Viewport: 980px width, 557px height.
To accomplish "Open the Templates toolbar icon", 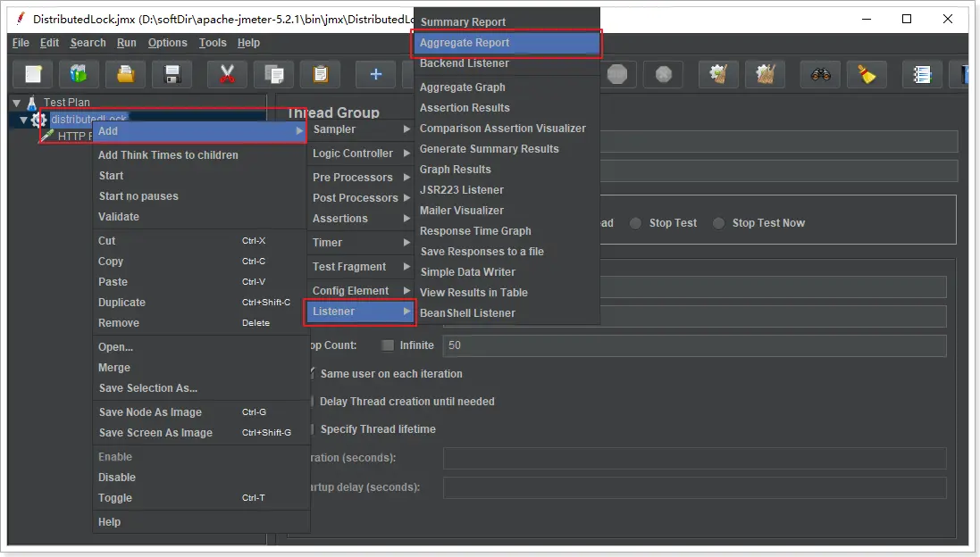I will (79, 74).
